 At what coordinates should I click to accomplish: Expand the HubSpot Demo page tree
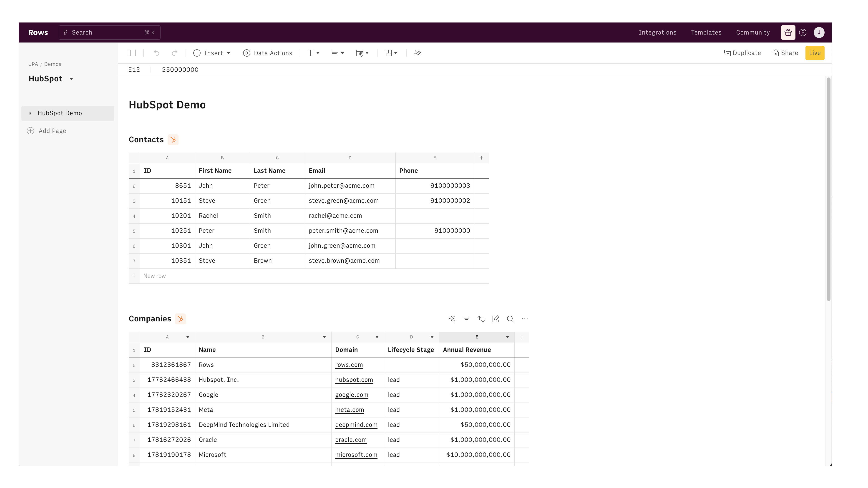(x=30, y=113)
